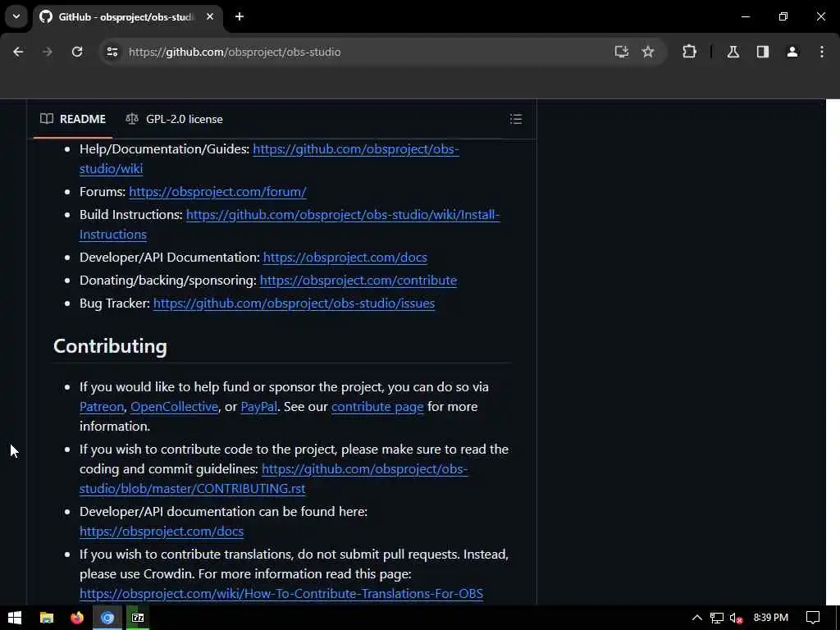
Task: Show hidden system tray icons
Action: 697,618
